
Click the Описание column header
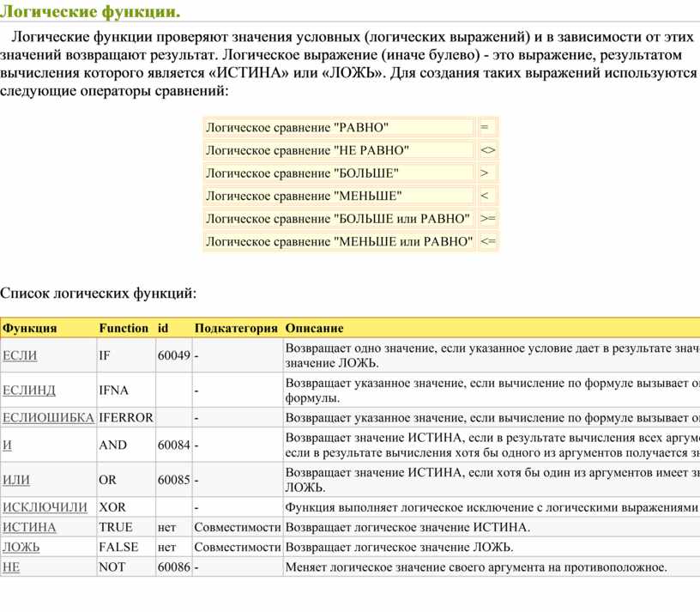click(x=314, y=328)
